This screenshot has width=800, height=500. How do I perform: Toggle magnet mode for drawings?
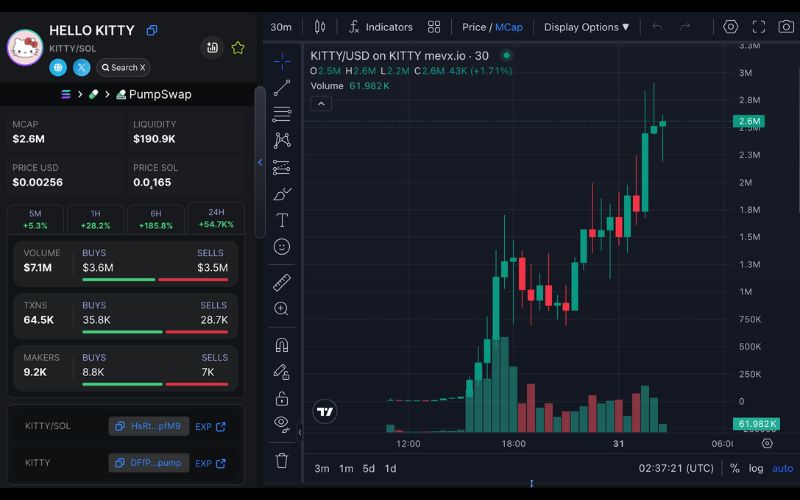282,345
